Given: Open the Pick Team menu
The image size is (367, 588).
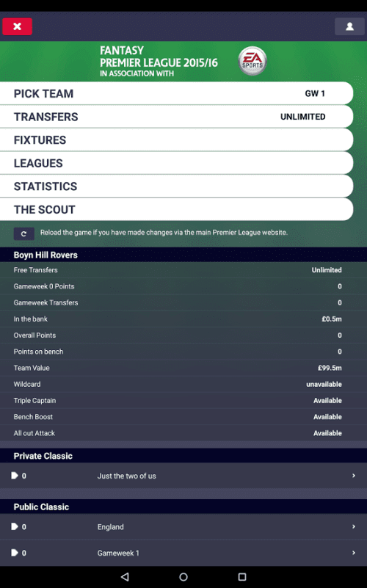Looking at the screenshot, I should click(x=177, y=93).
